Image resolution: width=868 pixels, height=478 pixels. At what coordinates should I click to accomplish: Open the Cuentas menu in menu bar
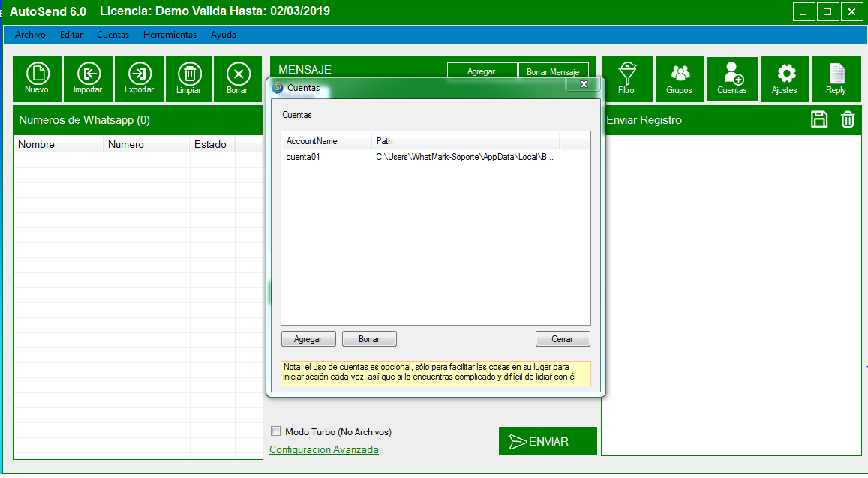[x=113, y=35]
